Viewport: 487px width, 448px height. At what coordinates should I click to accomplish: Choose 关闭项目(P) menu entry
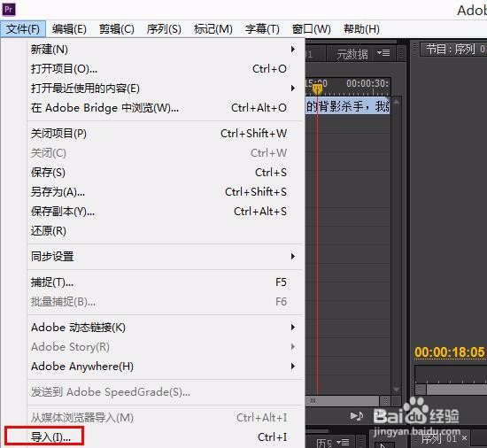[165, 134]
